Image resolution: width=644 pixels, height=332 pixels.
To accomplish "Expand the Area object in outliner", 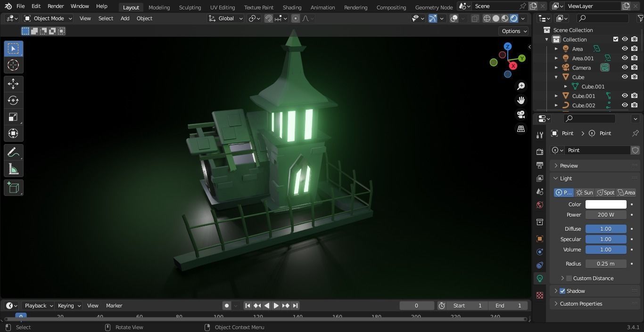I will pyautogui.click(x=556, y=49).
